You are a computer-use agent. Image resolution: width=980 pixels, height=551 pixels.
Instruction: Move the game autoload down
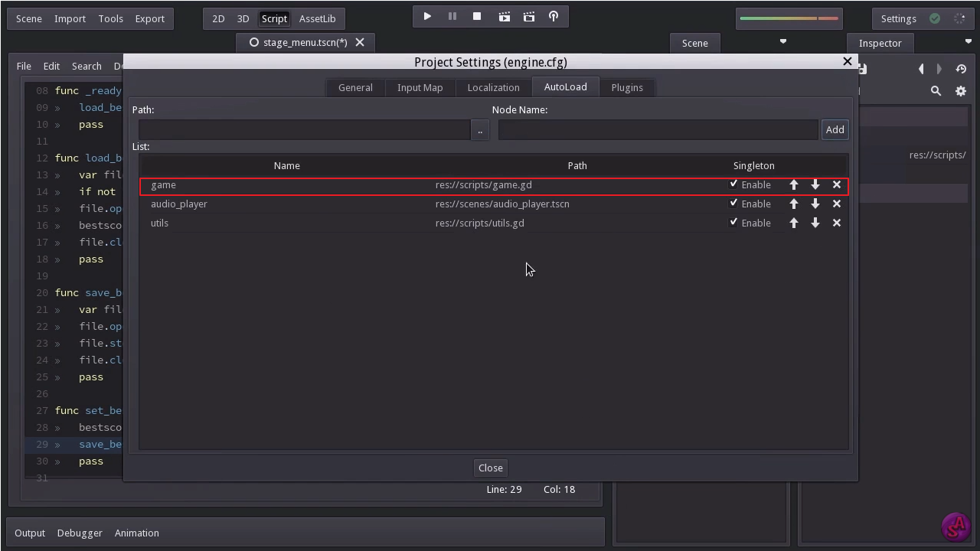[815, 184]
